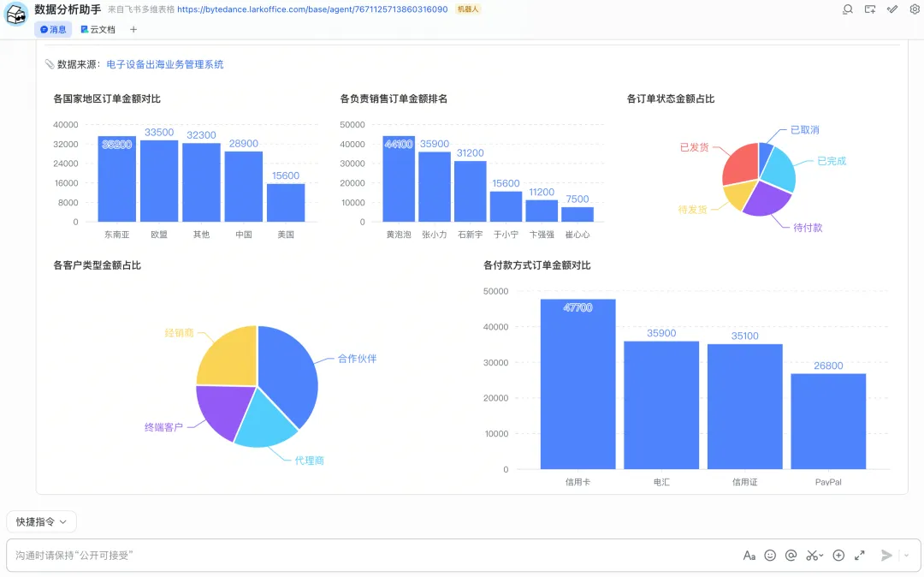Click the 其他 bar labeled 32300
The width and height of the screenshot is (924, 577).
tap(201, 182)
